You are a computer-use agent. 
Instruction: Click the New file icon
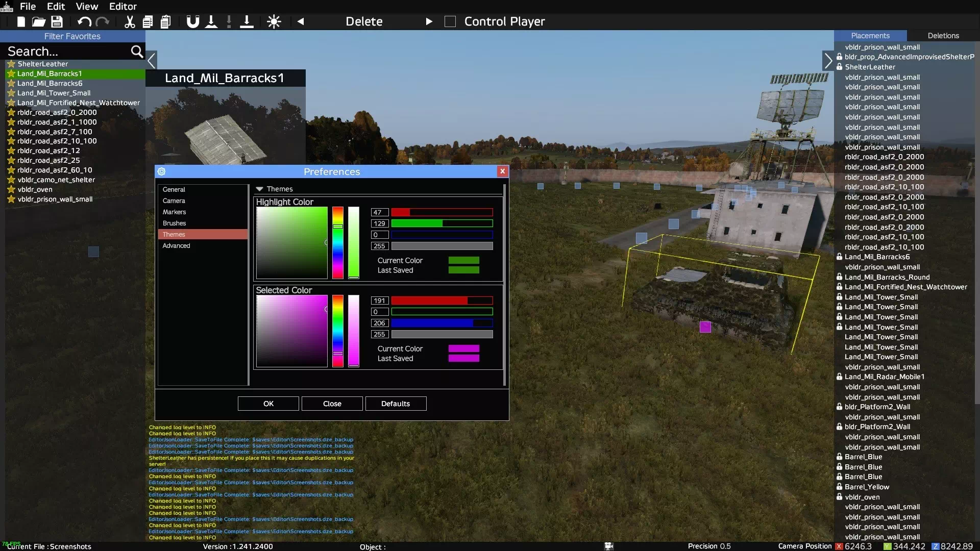pos(21,21)
